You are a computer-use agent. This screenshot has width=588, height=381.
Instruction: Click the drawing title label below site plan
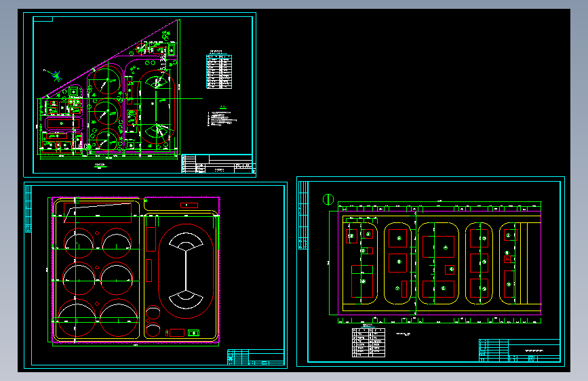[100, 165]
